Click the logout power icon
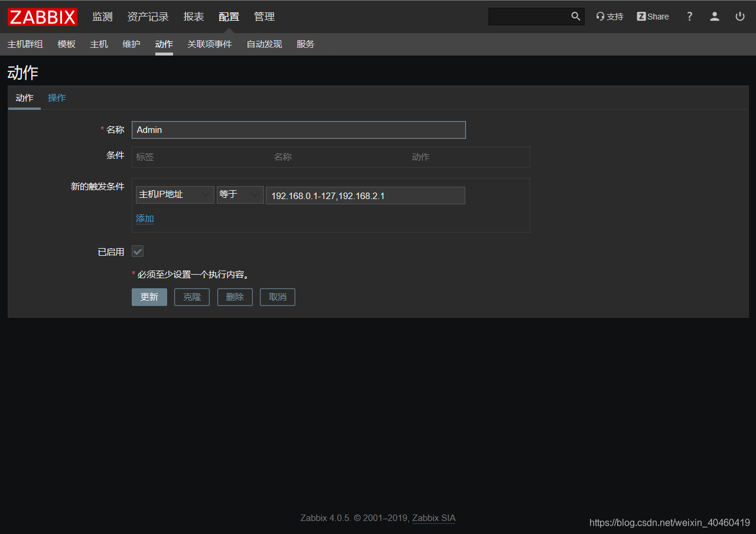The image size is (756, 534). 740,17
